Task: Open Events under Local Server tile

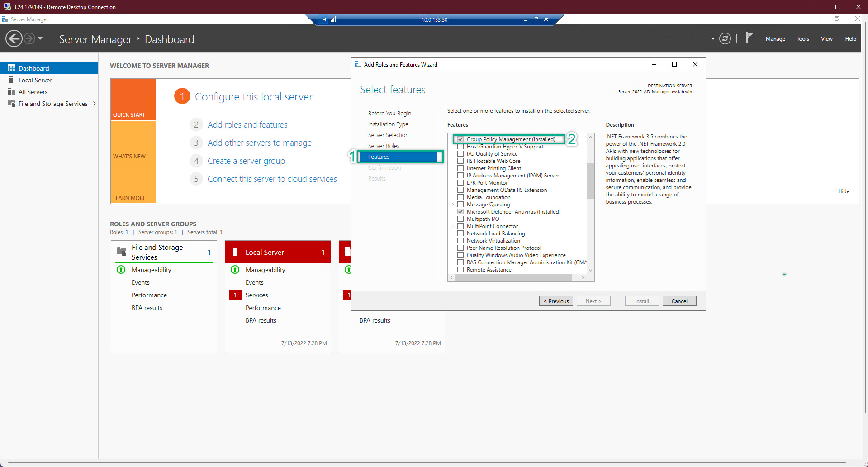Action: [255, 282]
